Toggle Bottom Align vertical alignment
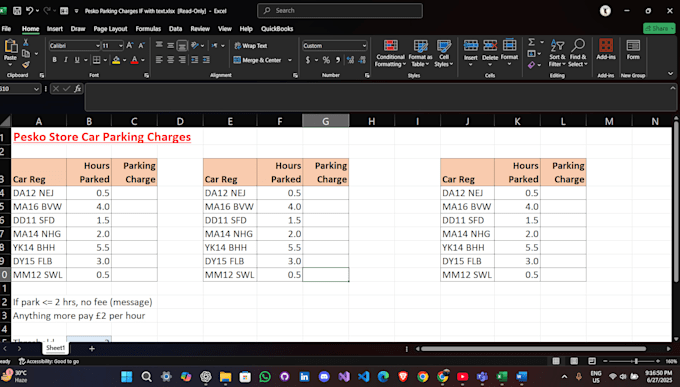 click(x=182, y=46)
